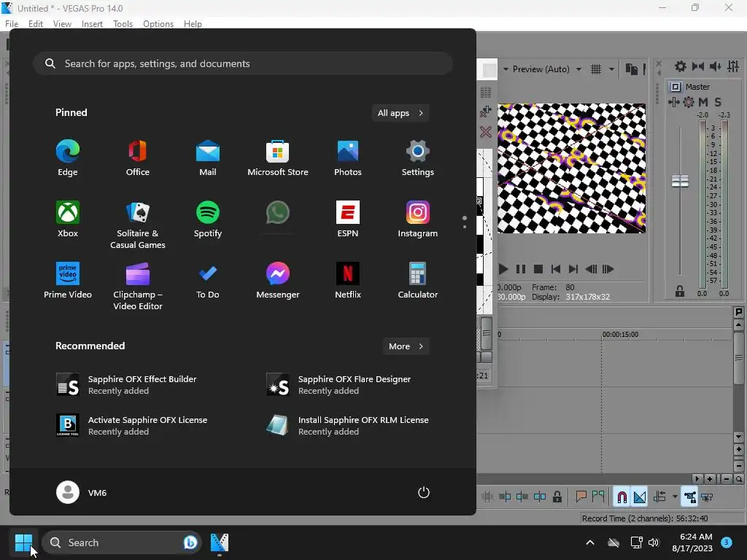Open the Insert menu in VEGAS Pro
Viewport: 747px width, 560px height.
(92, 24)
